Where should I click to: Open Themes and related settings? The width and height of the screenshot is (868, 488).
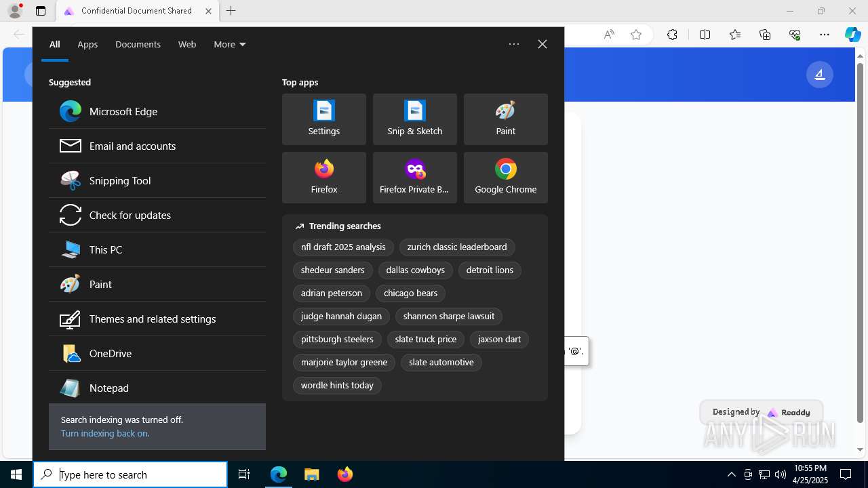157,319
